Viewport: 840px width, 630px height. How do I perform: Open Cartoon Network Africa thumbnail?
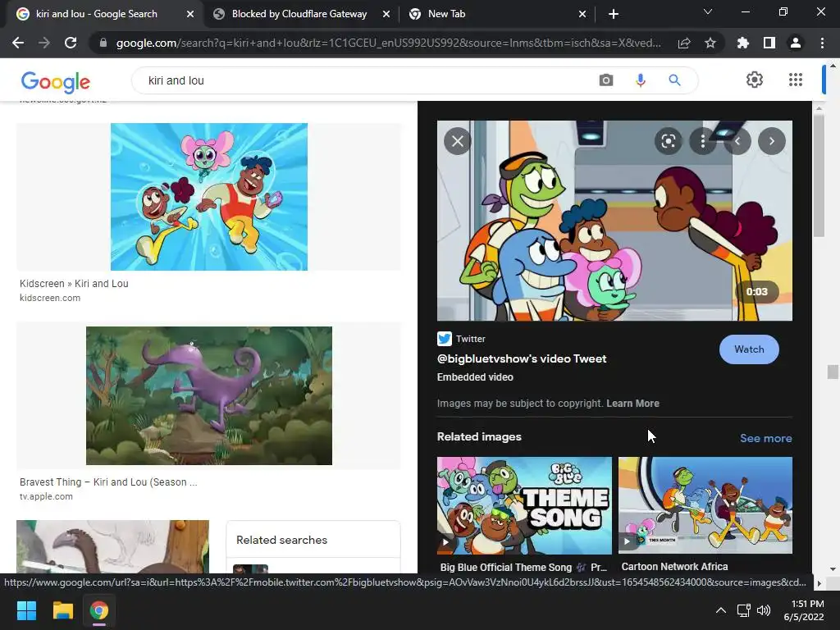pyautogui.click(x=705, y=505)
